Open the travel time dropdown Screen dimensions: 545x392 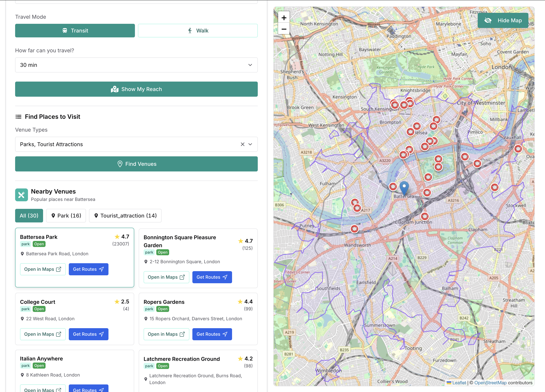[x=136, y=65]
